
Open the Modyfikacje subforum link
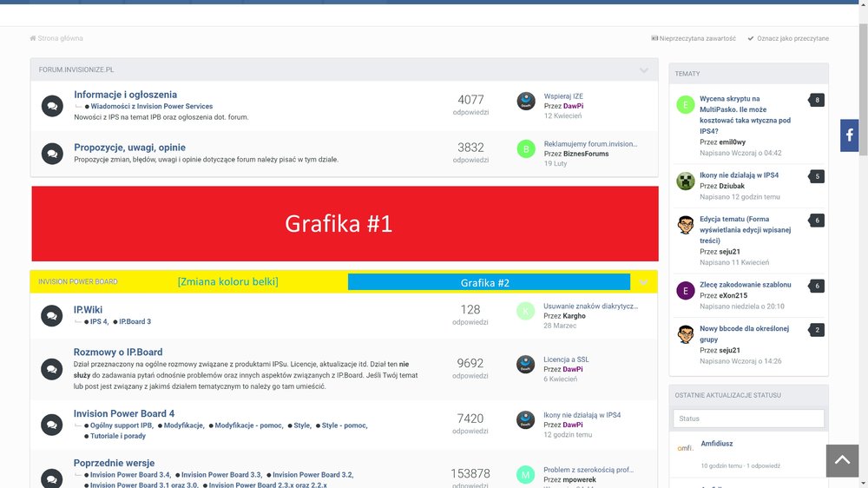pos(183,425)
